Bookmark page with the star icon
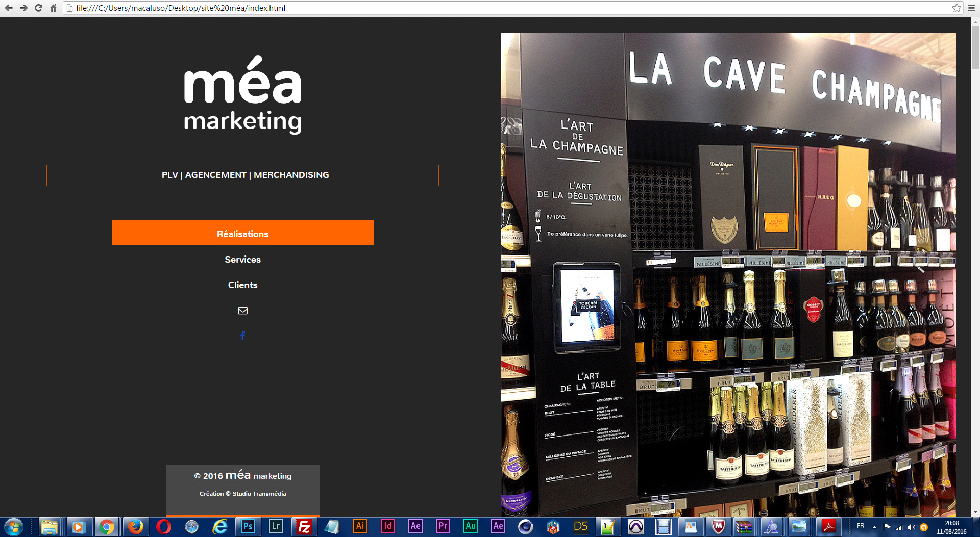 pyautogui.click(x=957, y=8)
